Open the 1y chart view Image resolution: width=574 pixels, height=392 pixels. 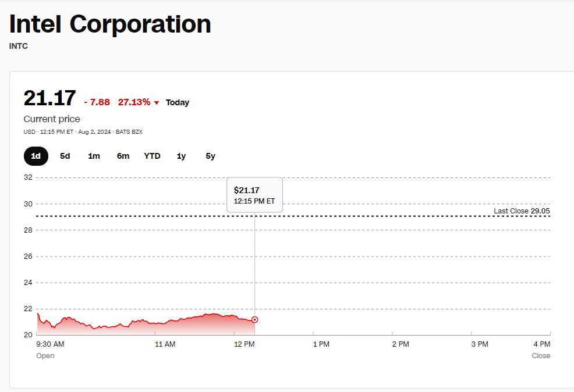pyautogui.click(x=181, y=156)
